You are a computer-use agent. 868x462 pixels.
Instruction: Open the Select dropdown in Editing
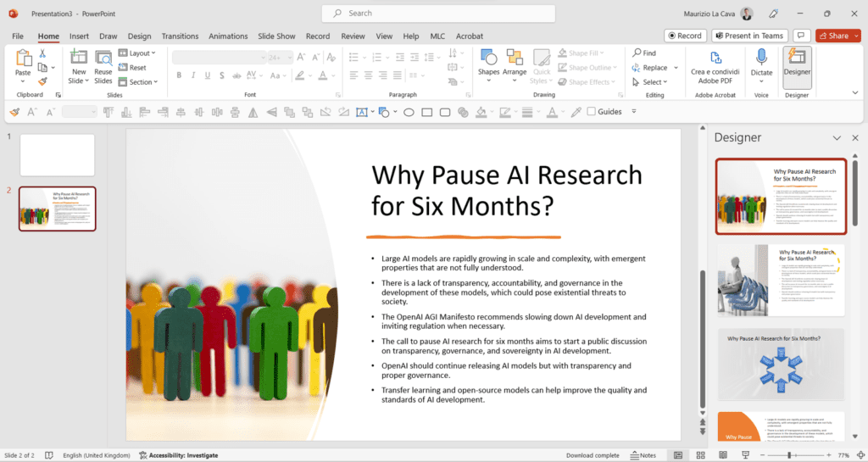click(650, 82)
